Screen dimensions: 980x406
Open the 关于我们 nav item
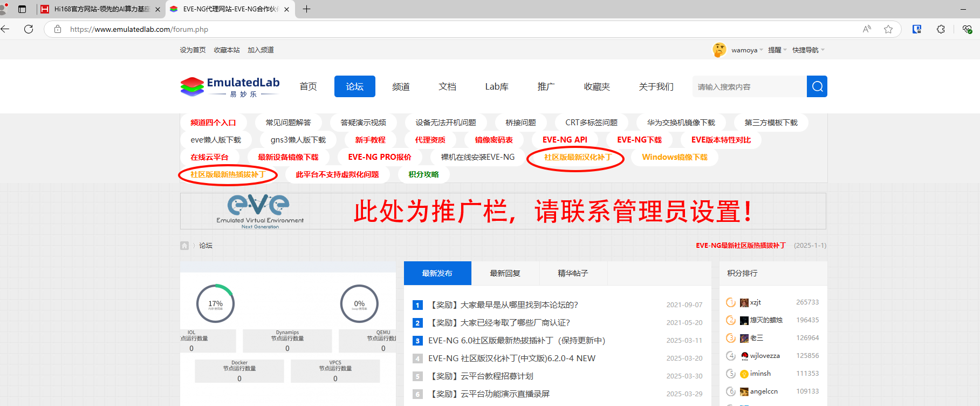coord(656,86)
